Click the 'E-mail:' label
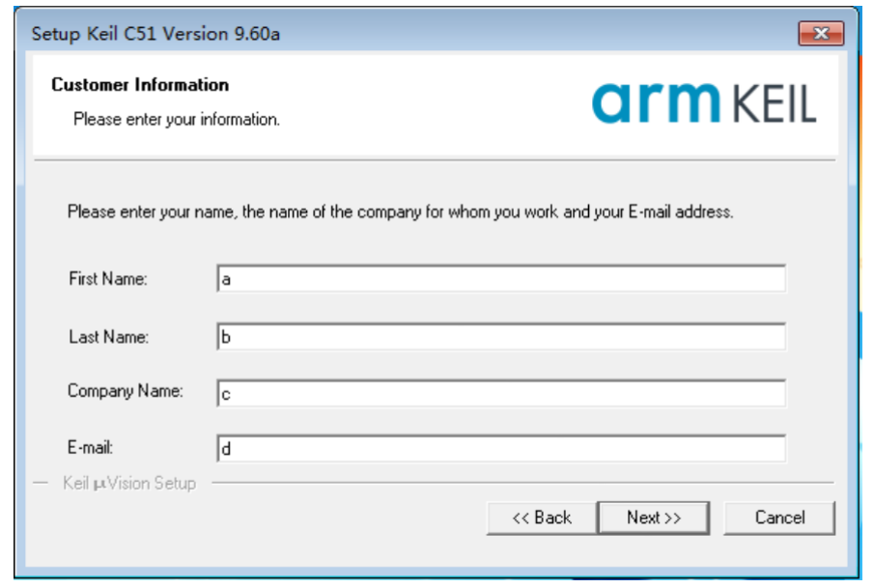Viewport: 874px width, 588px height. coord(91,448)
